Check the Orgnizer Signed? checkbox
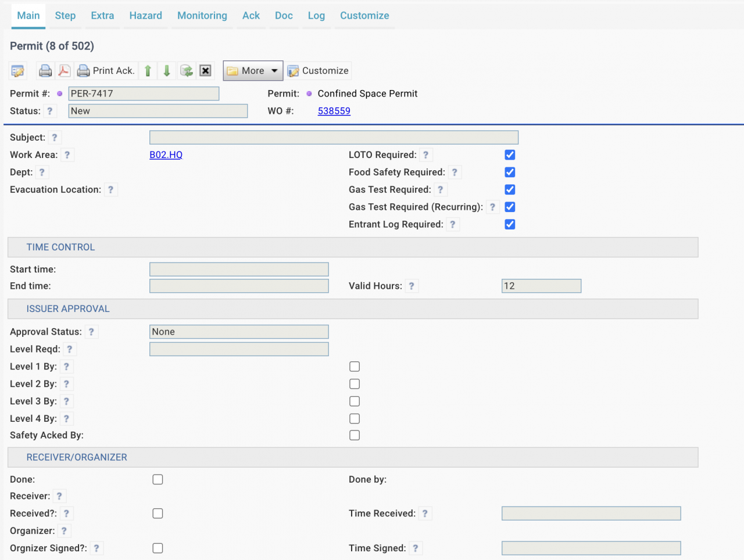The image size is (744, 560). [158, 548]
